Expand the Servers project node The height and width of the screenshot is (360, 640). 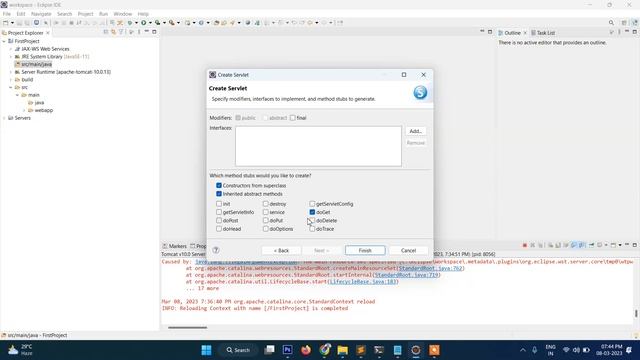4,118
